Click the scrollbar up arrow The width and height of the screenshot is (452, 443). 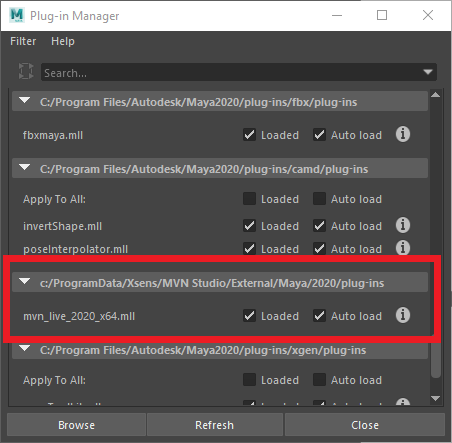click(435, 95)
